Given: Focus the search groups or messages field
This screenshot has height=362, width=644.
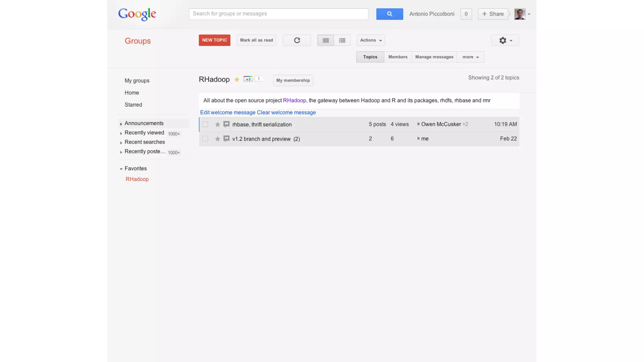Looking at the screenshot, I should [x=278, y=14].
